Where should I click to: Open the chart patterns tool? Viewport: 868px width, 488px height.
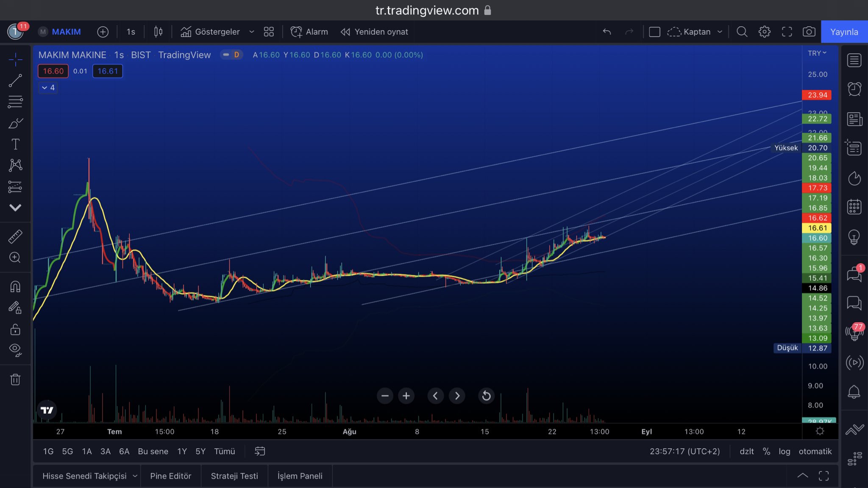coord(15,165)
